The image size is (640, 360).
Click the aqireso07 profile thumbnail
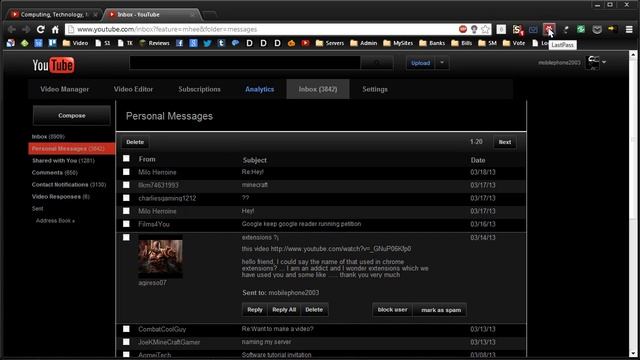coord(160,256)
